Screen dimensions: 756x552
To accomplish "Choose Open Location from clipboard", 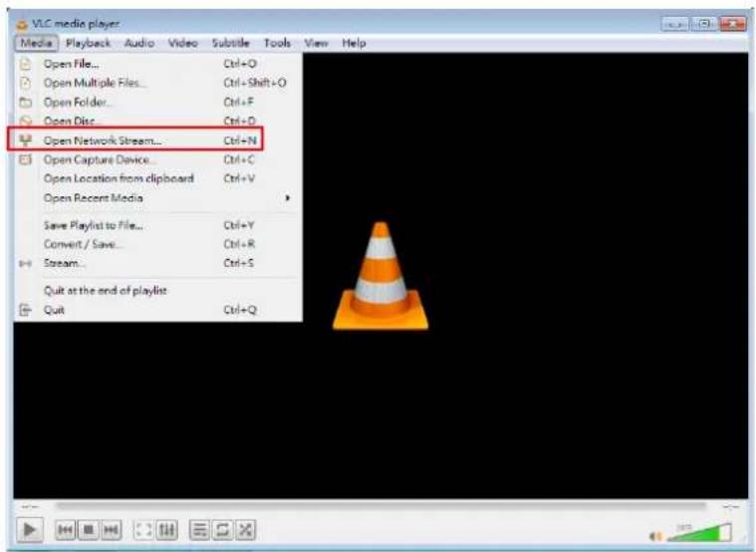I will (158, 178).
